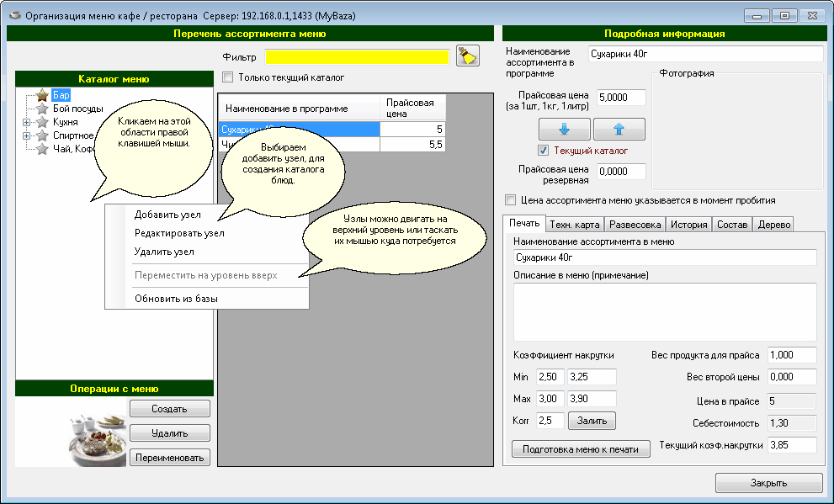Click the star icon beside Спиртное
The height and width of the screenshot is (504, 834).
[x=42, y=135]
